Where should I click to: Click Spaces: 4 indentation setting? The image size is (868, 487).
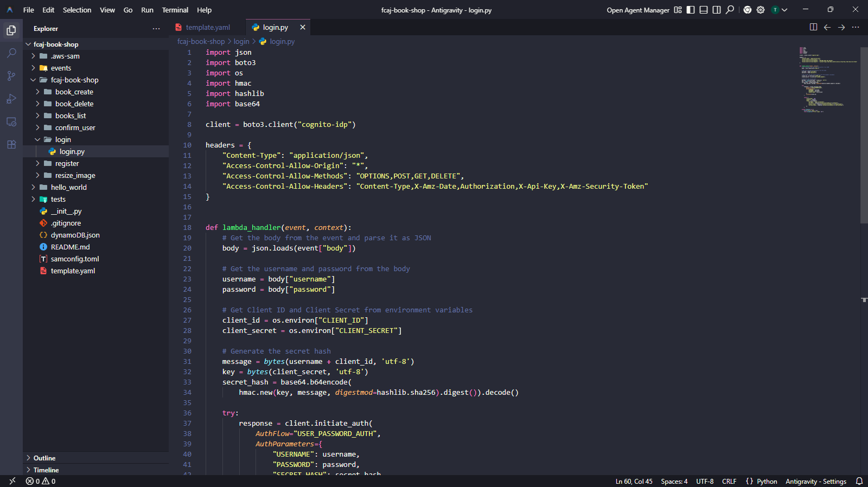click(674, 481)
